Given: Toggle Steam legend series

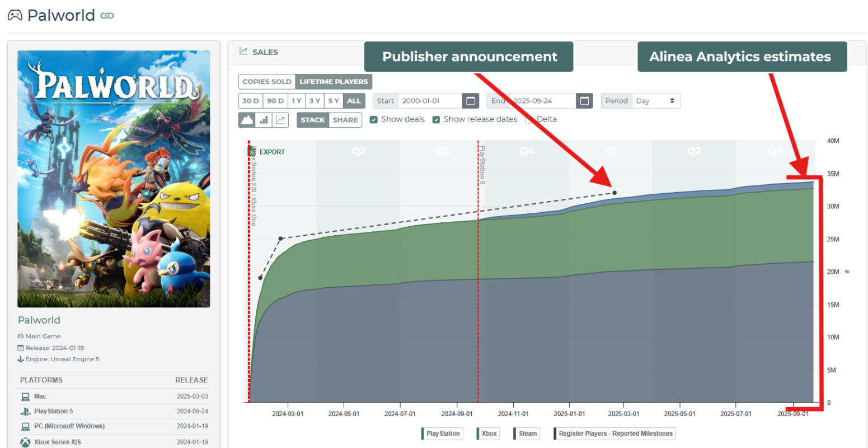Looking at the screenshot, I should click(x=527, y=433).
